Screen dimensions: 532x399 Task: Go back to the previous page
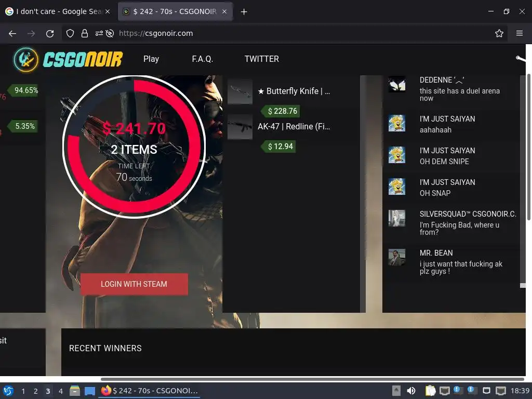coord(12,33)
